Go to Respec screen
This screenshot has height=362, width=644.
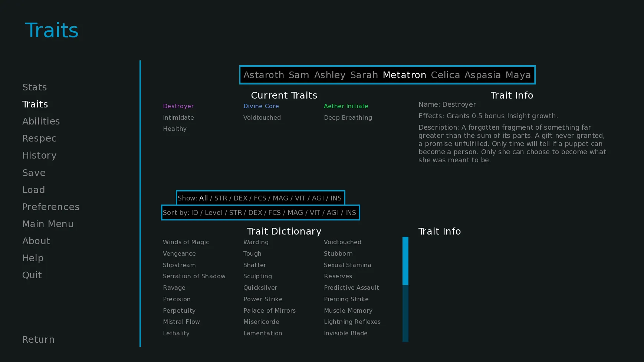pyautogui.click(x=39, y=138)
